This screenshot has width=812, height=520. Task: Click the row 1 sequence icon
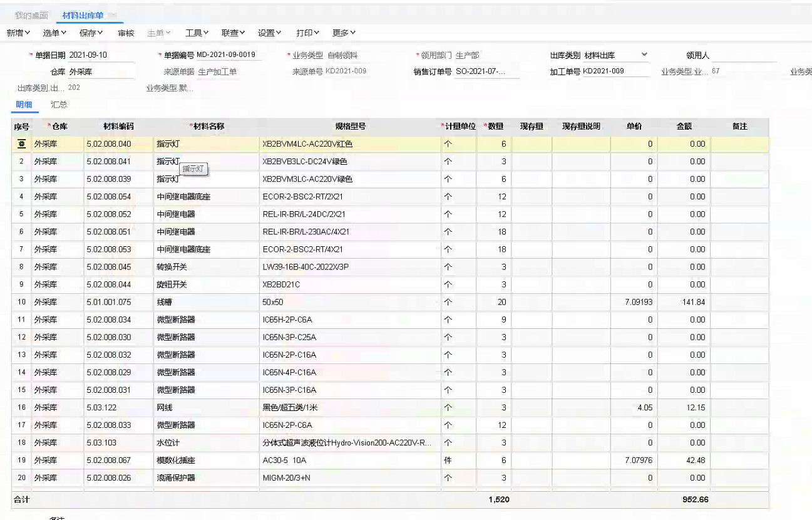pyautogui.click(x=21, y=144)
